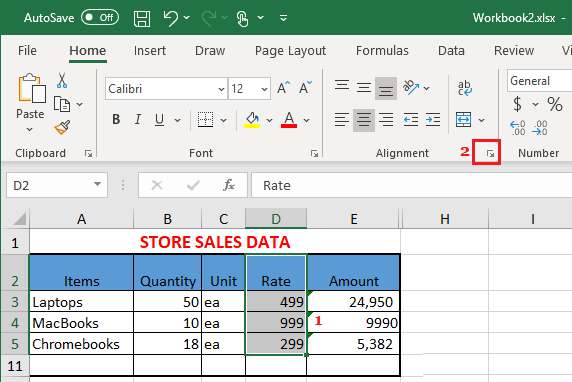Toggle Bottom Align button
572x382 pixels.
coord(386,88)
